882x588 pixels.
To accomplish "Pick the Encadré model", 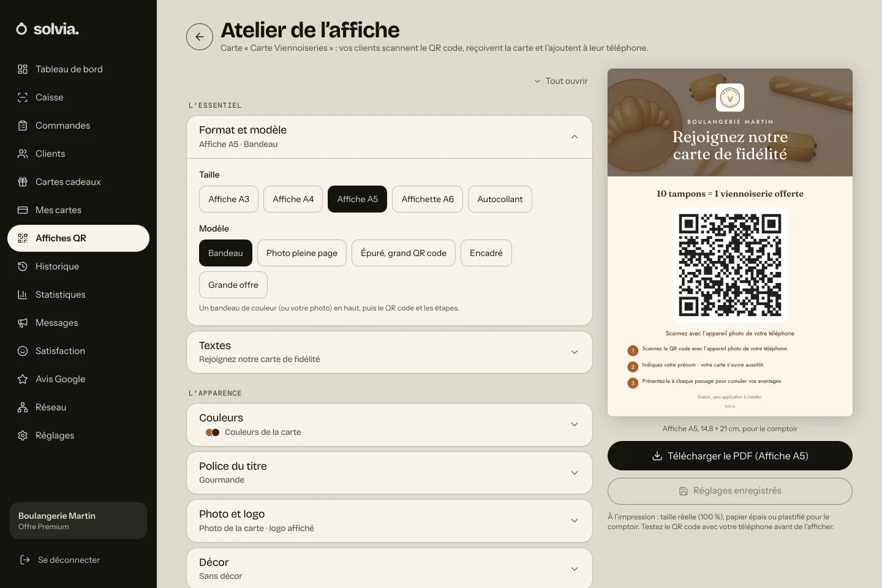I will point(486,253).
